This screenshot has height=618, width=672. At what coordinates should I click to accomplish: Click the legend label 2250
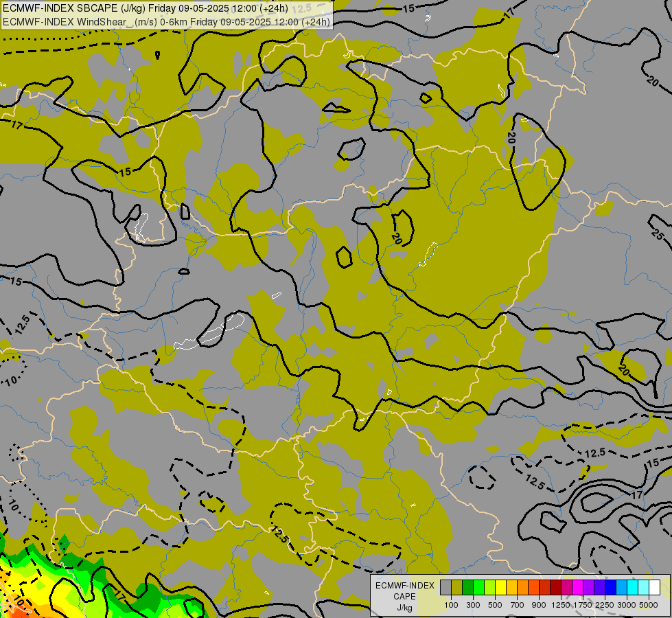click(605, 605)
